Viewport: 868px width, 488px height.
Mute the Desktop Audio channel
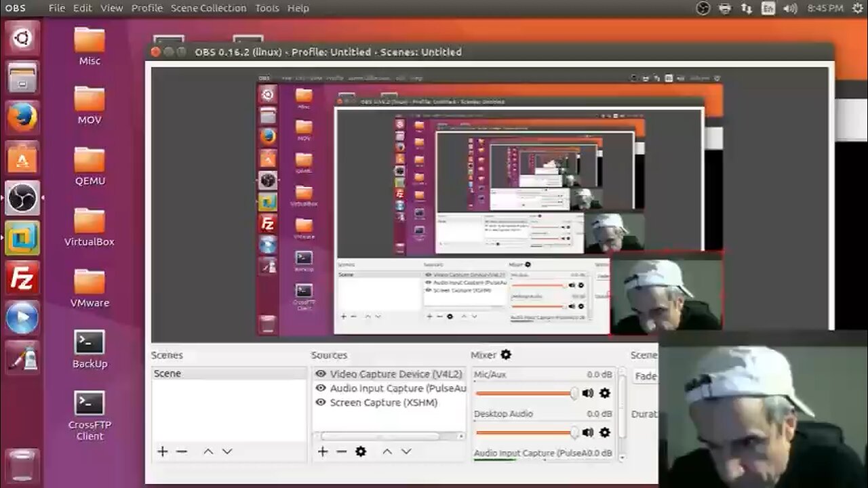coord(588,432)
